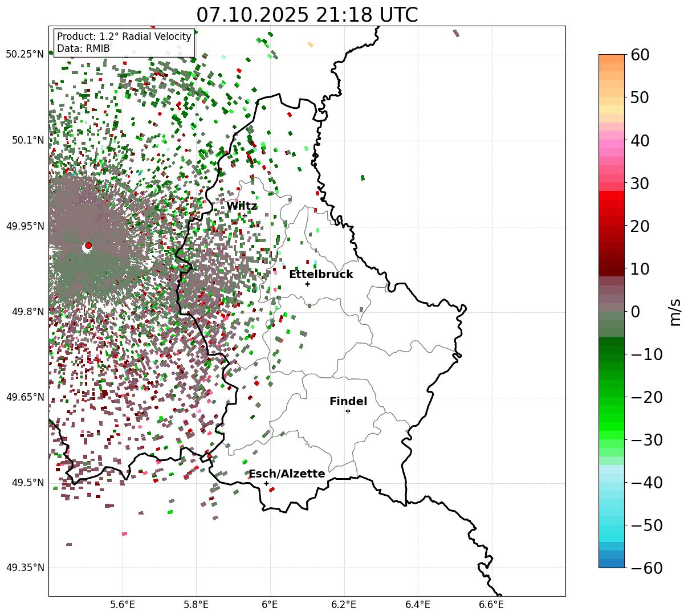Click the colorbar label −50
This screenshot has width=688, height=616.
point(646,525)
